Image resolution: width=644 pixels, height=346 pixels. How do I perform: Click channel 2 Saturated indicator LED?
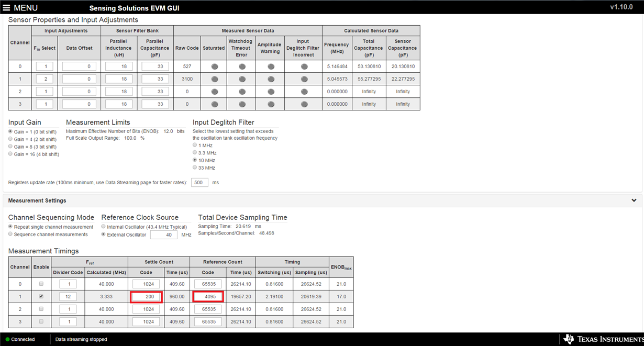(215, 92)
